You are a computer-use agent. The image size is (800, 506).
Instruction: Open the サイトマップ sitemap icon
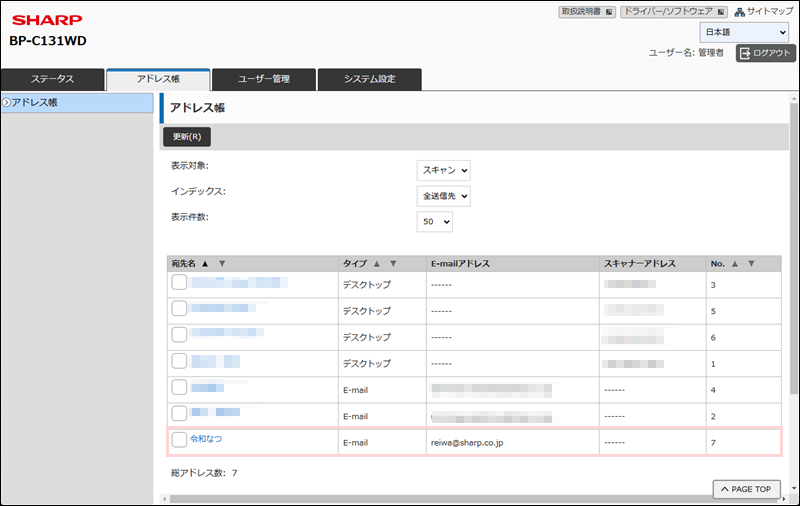click(741, 12)
